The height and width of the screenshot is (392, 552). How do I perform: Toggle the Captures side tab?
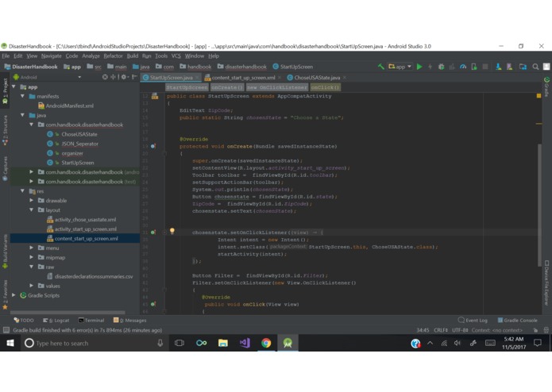[x=5, y=169]
